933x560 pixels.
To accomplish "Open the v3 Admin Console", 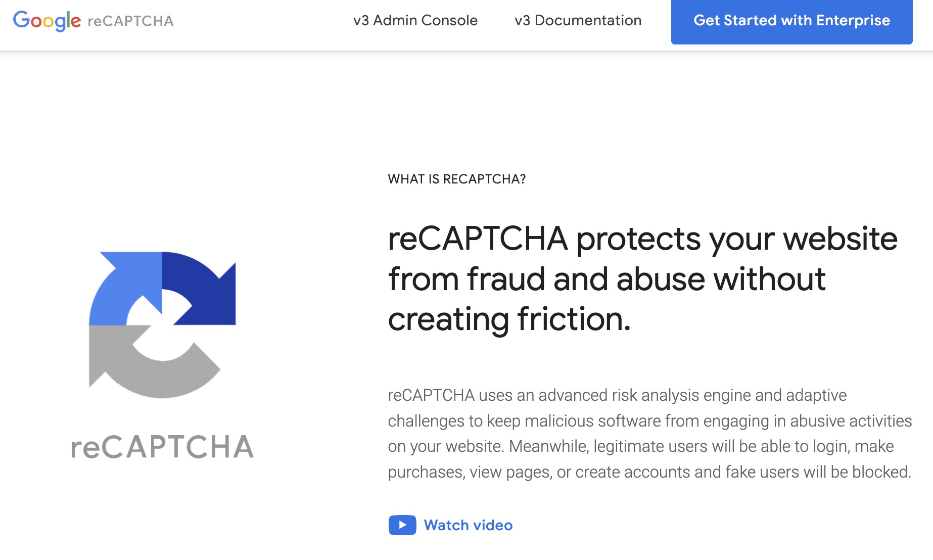I will (415, 20).
